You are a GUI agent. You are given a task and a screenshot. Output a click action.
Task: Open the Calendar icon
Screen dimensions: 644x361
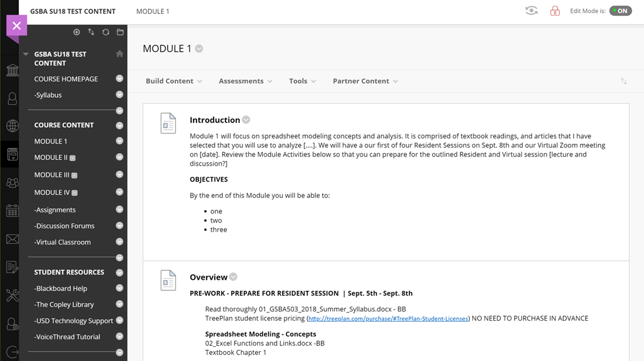tap(12, 210)
